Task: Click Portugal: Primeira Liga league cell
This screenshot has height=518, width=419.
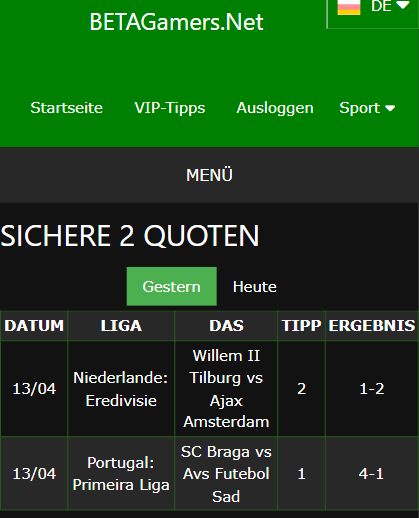Action: pos(121,474)
